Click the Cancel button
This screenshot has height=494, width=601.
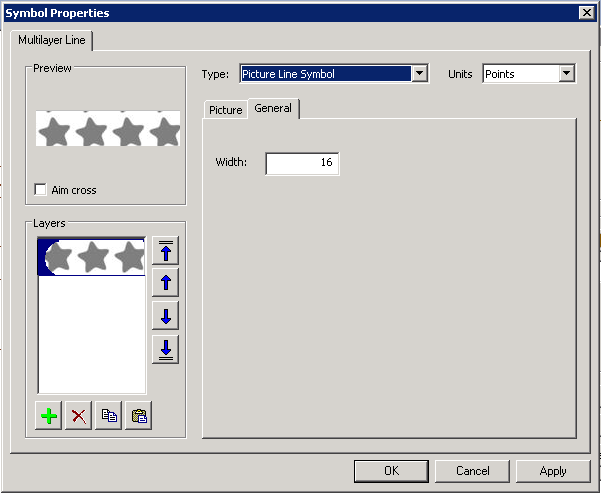[x=472, y=471]
